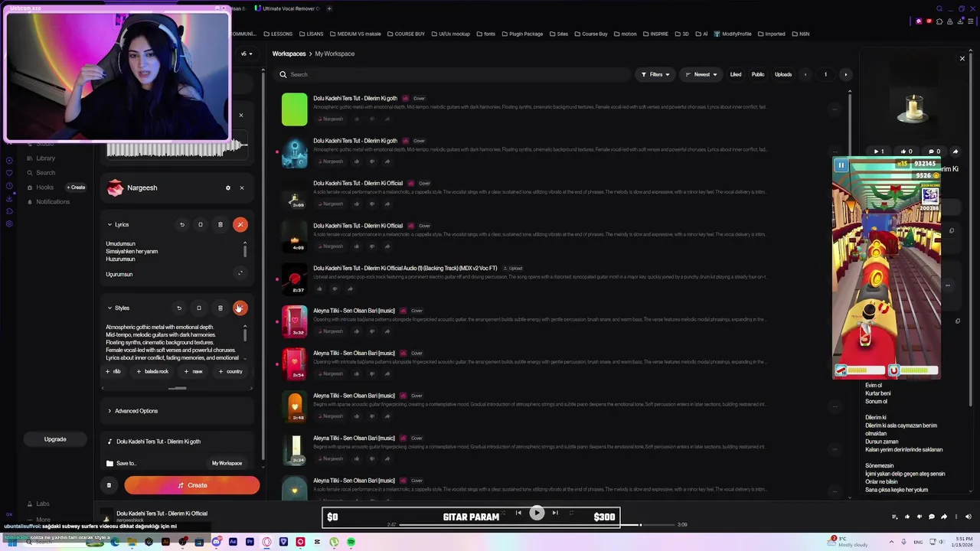
Task: Toggle the Liked filter
Action: tap(736, 74)
